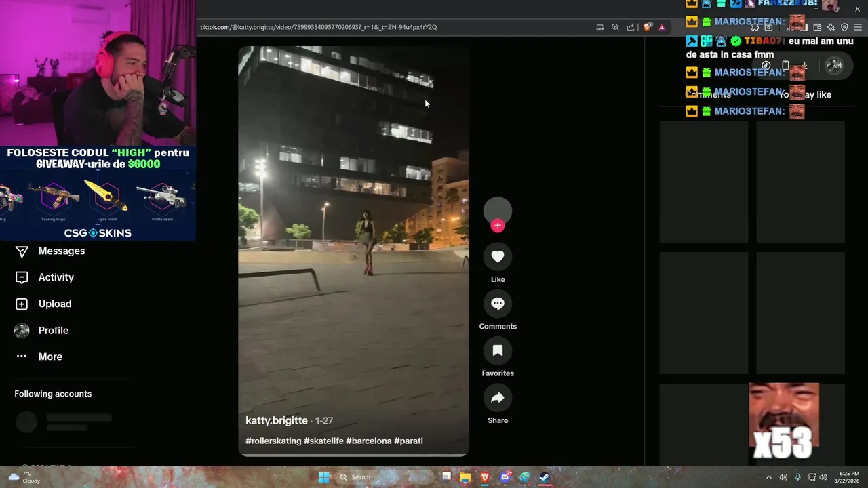This screenshot has height=488, width=868.
Task: Open the Share arrow icon
Action: (498, 398)
